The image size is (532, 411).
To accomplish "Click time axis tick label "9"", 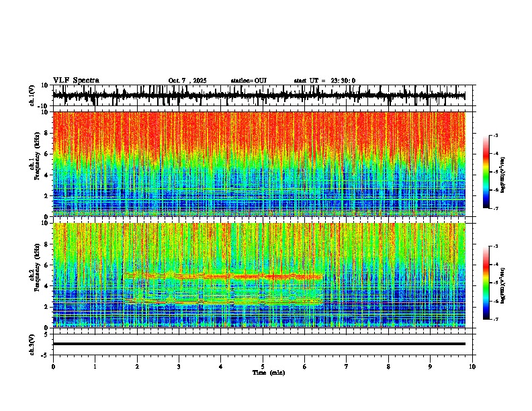I will pyautogui.click(x=430, y=367).
